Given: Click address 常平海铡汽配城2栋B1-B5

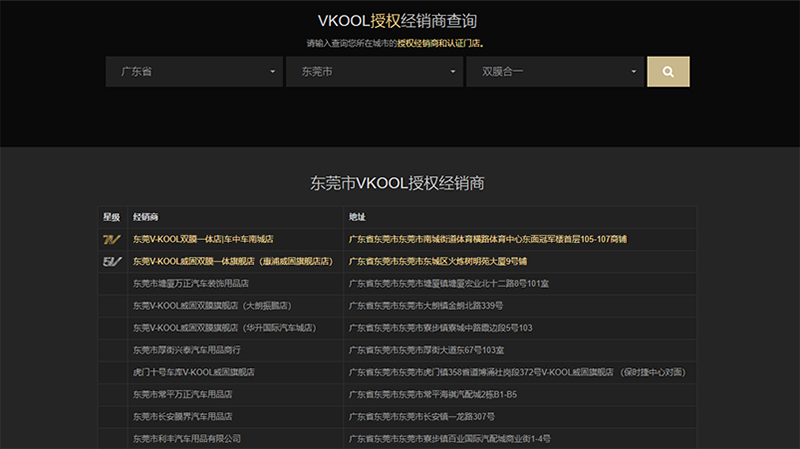Looking at the screenshot, I should tap(433, 394).
